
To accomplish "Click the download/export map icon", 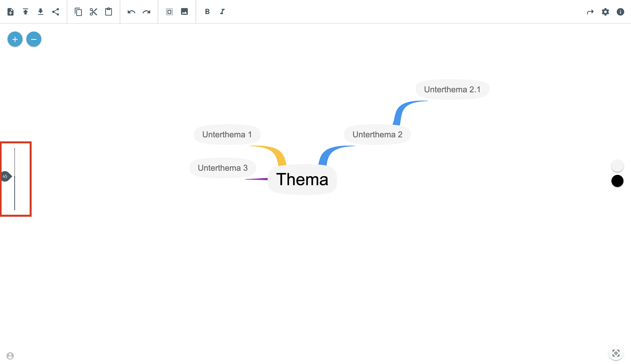I will pyautogui.click(x=41, y=12).
